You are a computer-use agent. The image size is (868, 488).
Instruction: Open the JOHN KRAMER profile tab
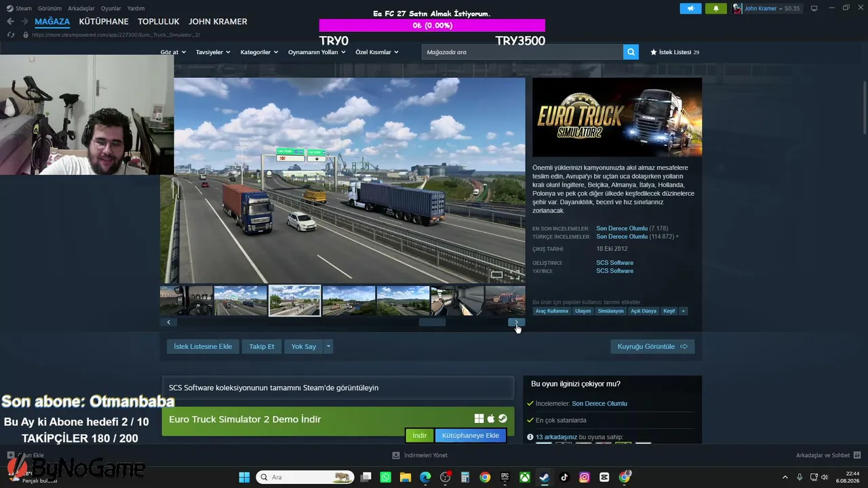pos(218,22)
